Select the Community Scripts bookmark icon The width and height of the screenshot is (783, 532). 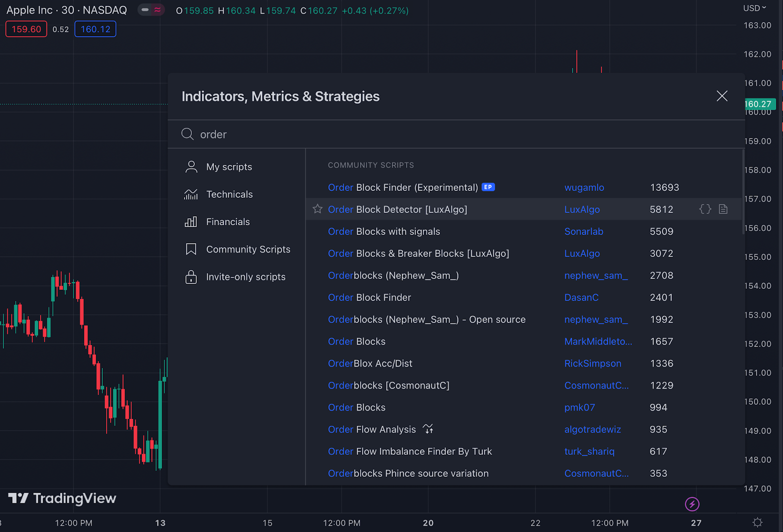tap(190, 249)
